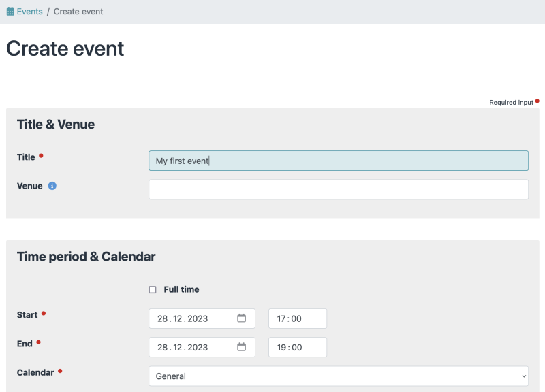This screenshot has height=392, width=545.
Task: Click the Required input legend dot
Action: pos(537,100)
